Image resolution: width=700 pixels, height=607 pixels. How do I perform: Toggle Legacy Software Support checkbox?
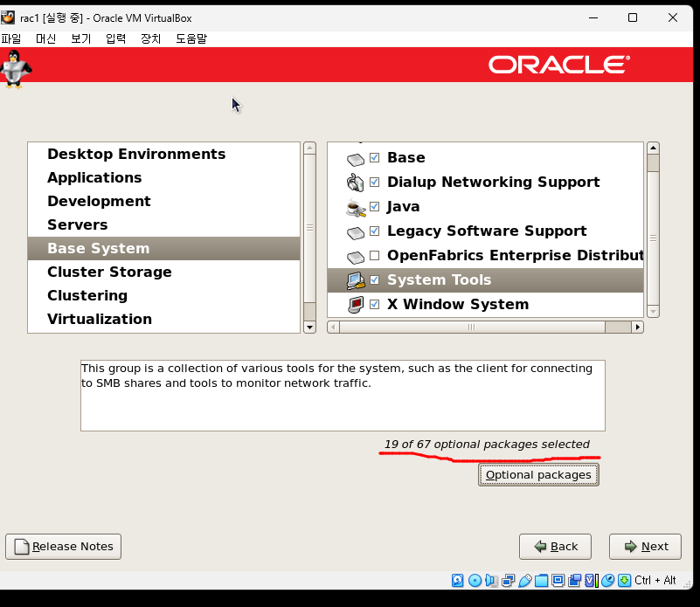375,231
